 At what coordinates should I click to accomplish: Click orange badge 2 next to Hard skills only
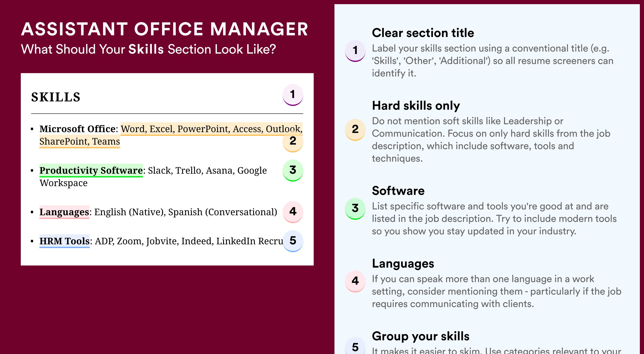click(355, 129)
